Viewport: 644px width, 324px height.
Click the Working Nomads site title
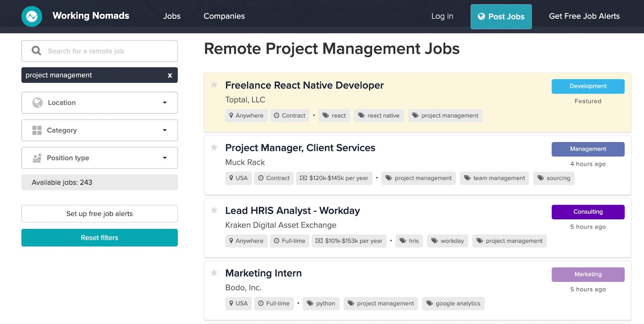point(91,16)
